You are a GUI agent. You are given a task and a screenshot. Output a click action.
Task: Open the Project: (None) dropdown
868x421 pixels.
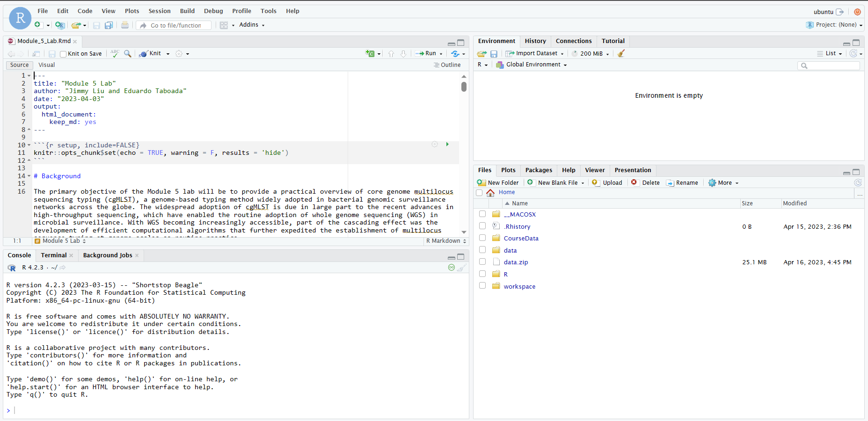point(834,25)
